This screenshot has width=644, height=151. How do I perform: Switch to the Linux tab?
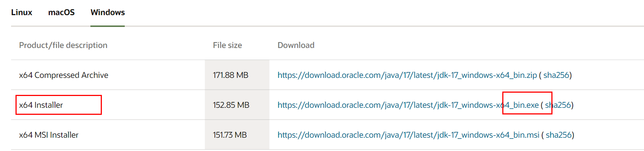point(21,13)
